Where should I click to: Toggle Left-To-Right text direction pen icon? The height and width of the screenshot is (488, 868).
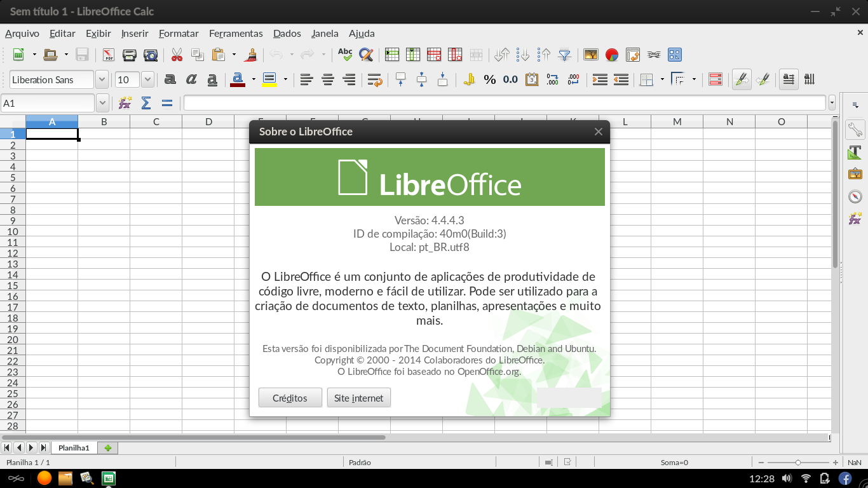[742, 79]
